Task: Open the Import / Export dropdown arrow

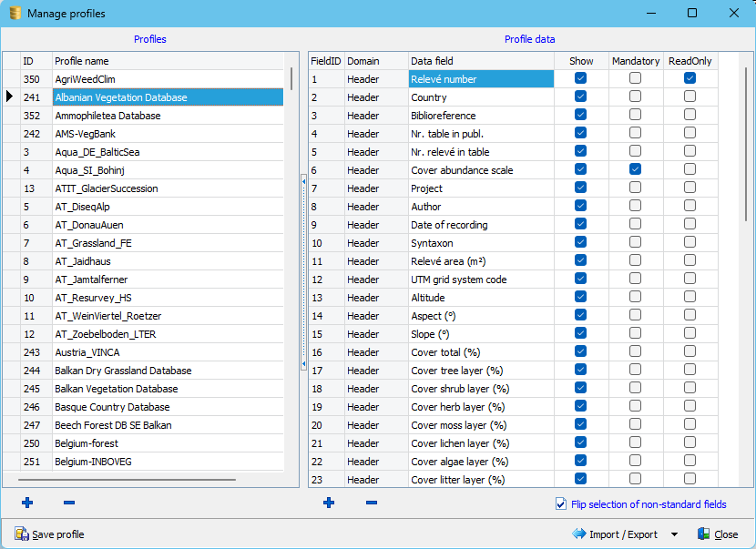Action: coord(674,534)
